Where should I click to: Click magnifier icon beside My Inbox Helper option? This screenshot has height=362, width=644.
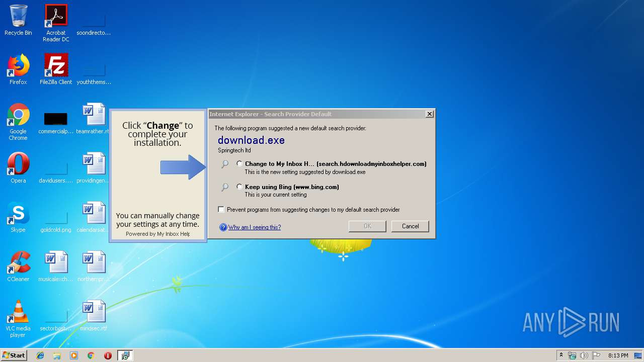(x=225, y=164)
